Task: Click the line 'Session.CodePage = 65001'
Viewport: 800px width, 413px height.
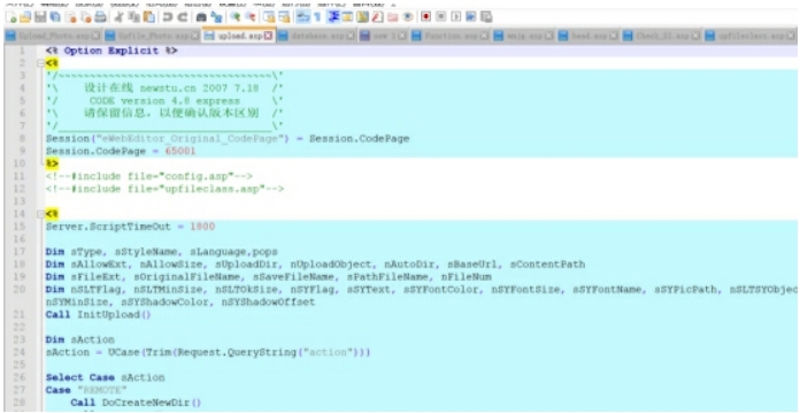Action: tap(121, 151)
